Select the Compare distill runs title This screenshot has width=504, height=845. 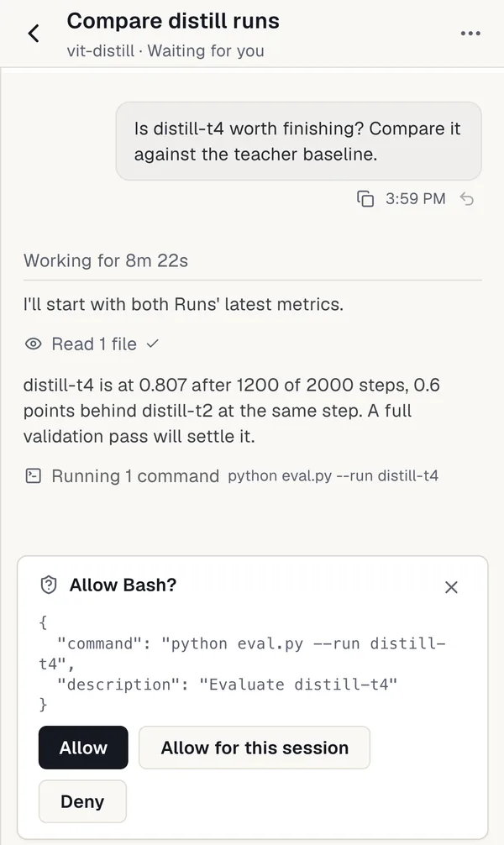tap(173, 21)
